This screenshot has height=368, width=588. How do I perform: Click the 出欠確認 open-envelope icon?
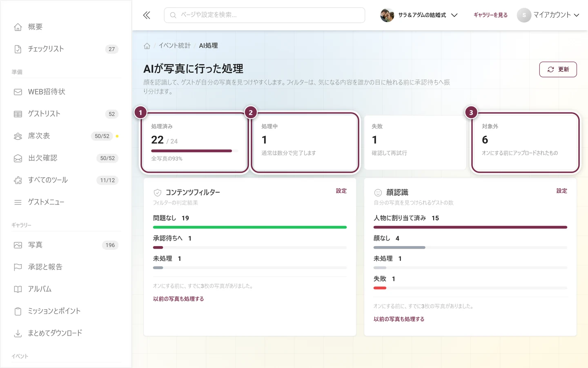(18, 158)
